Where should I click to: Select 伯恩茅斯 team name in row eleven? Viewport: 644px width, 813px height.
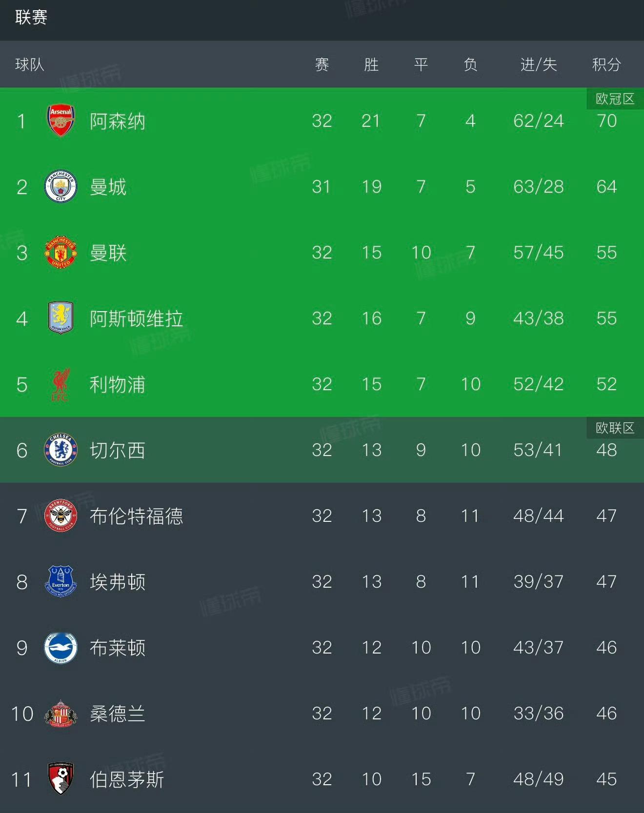127,779
